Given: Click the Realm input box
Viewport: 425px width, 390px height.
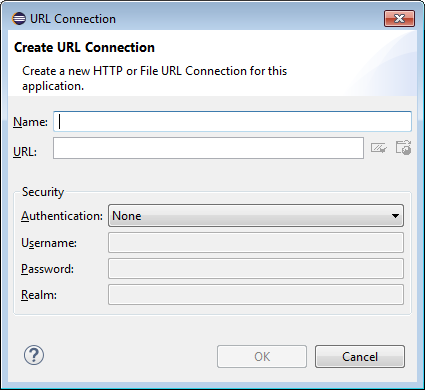Looking at the screenshot, I should tap(256, 295).
